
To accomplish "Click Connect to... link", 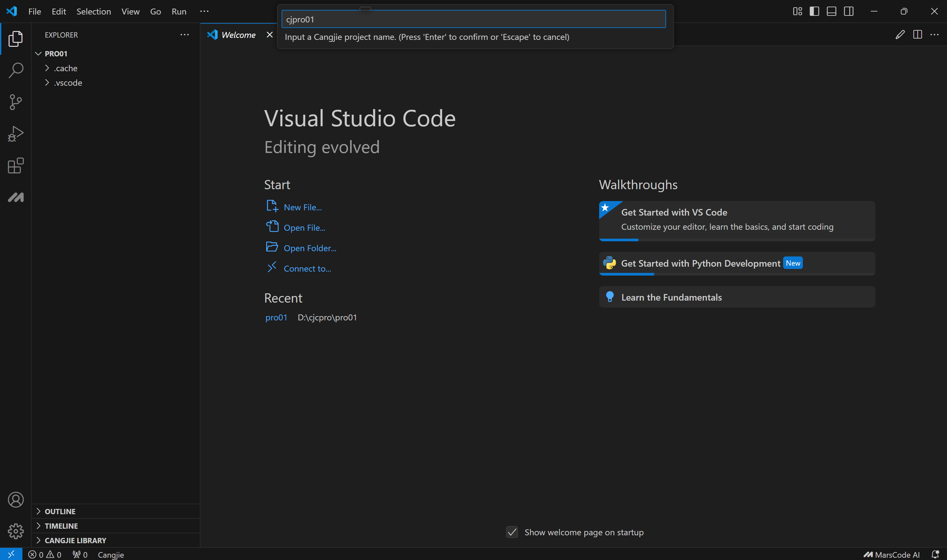I will coord(307,268).
